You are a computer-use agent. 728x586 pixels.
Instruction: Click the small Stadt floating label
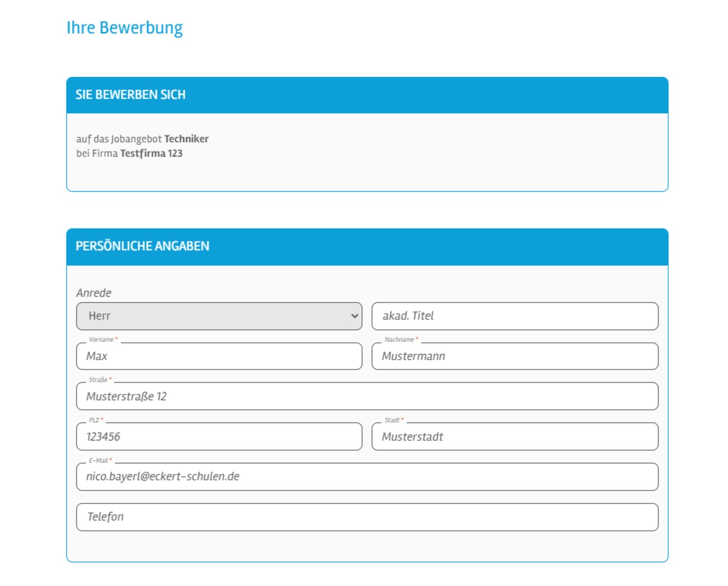(394, 420)
